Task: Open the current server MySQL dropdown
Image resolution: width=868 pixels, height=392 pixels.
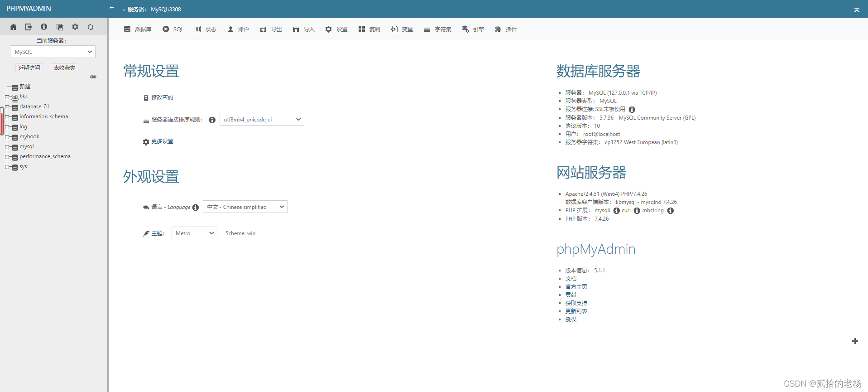Action: 53,52
